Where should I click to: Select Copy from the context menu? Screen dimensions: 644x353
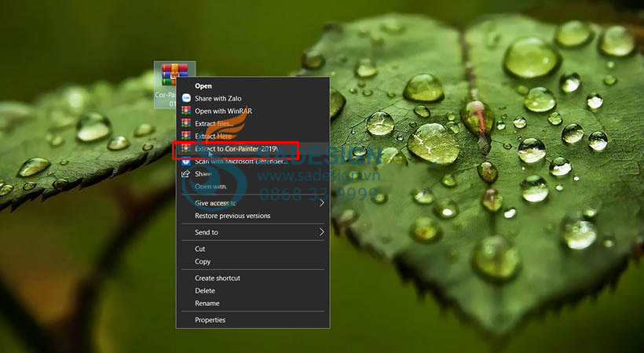pyautogui.click(x=203, y=261)
